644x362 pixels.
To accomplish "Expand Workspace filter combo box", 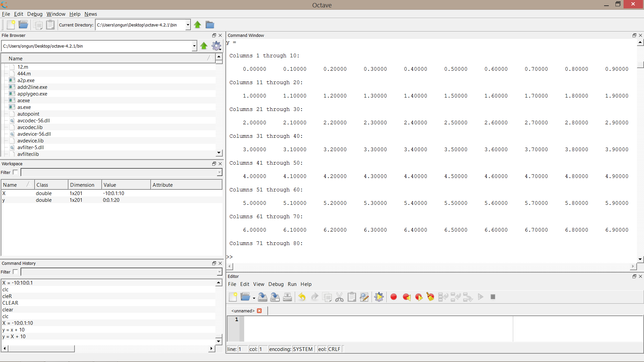I will pos(219,172).
